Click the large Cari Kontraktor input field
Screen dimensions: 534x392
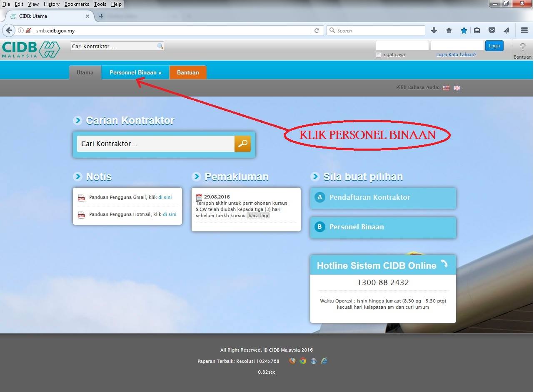pyautogui.click(x=156, y=144)
